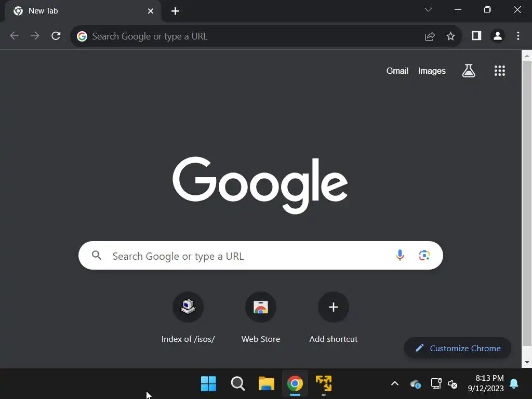Screen dimensions: 532x399
Task: Select the New Tab tab
Action: (83, 11)
